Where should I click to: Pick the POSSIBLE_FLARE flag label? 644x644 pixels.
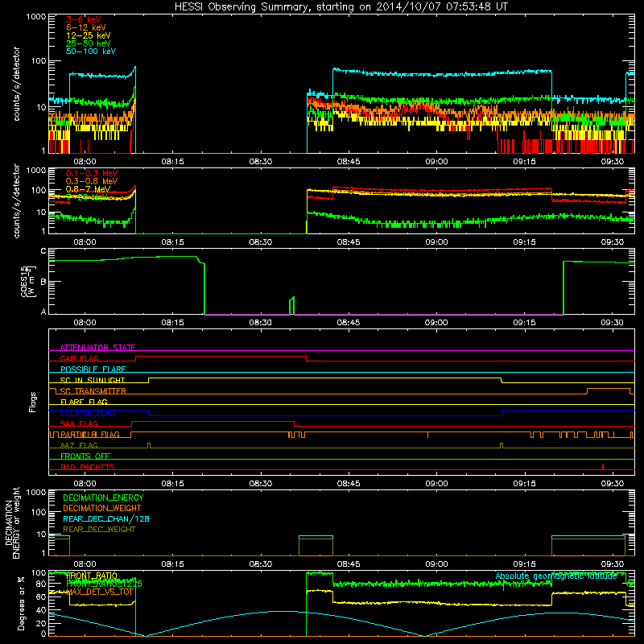(93, 369)
